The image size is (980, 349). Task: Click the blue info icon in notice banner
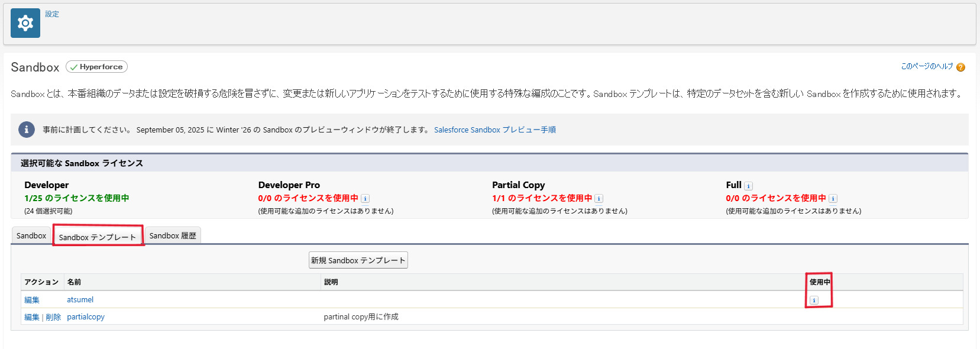(27, 130)
